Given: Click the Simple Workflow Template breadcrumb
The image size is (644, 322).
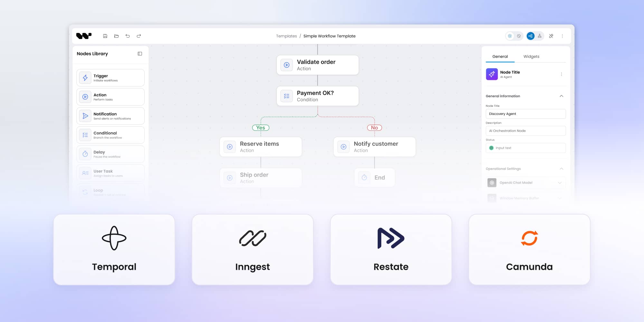Looking at the screenshot, I should tap(329, 36).
